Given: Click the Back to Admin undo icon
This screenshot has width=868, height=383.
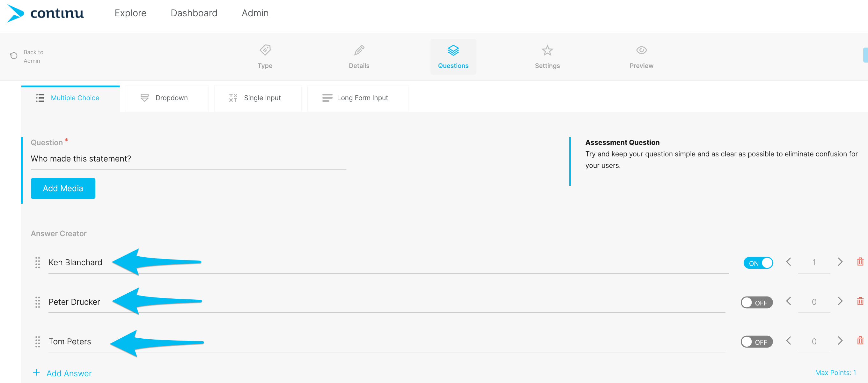Looking at the screenshot, I should pos(13,56).
